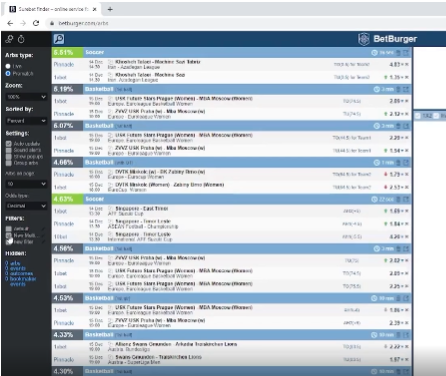Hide the outcome with odds 2.12 using X
Screen dimensions: 446x376
click(407, 114)
